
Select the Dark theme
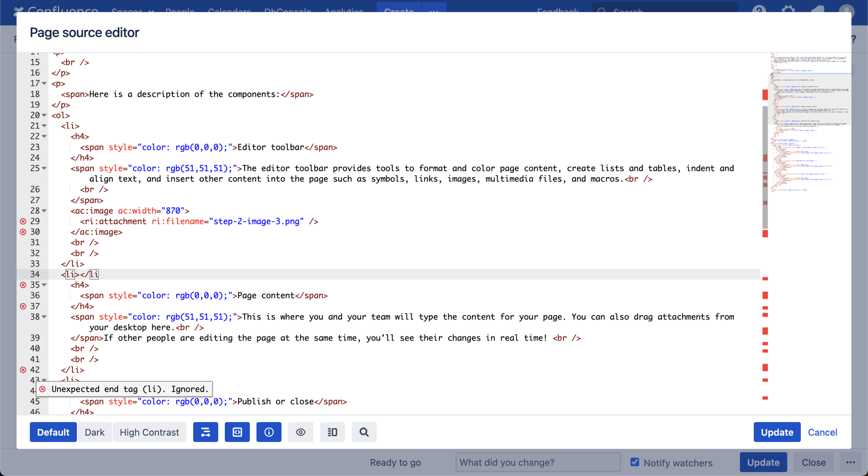point(95,432)
